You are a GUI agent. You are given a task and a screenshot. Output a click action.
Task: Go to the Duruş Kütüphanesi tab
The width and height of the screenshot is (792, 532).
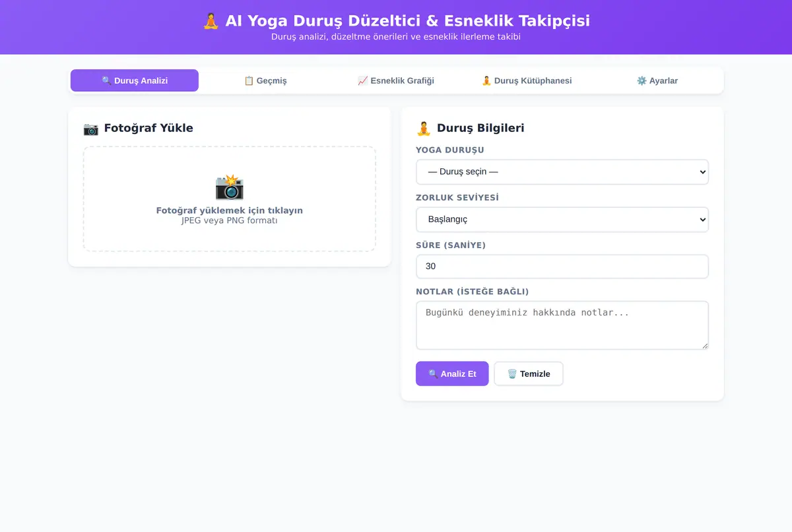click(527, 81)
